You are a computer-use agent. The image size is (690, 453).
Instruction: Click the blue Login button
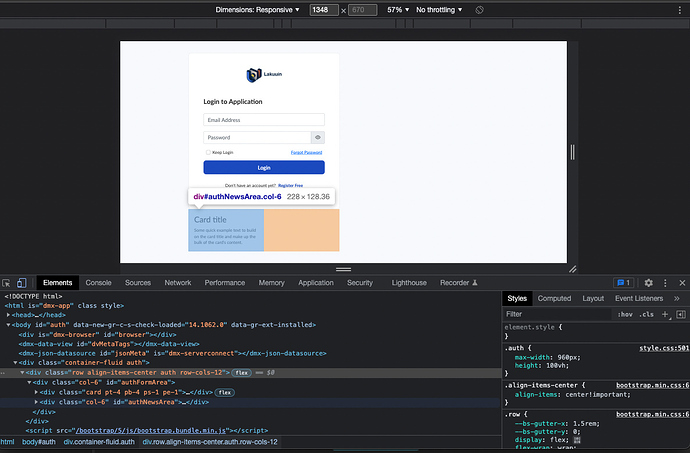point(264,168)
